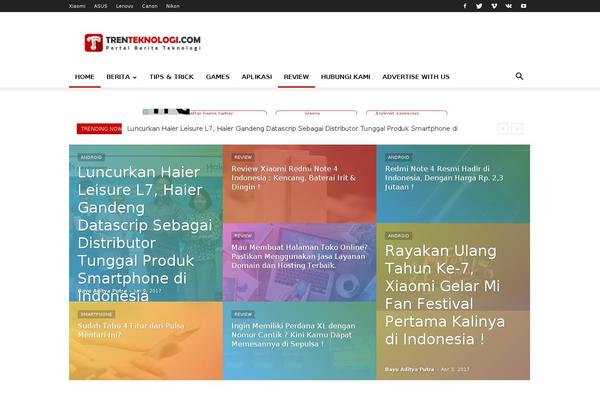Click author Bayu Aditya Putra on Xiaomi festival article
Image resolution: width=600 pixels, height=400 pixels.
409,369
